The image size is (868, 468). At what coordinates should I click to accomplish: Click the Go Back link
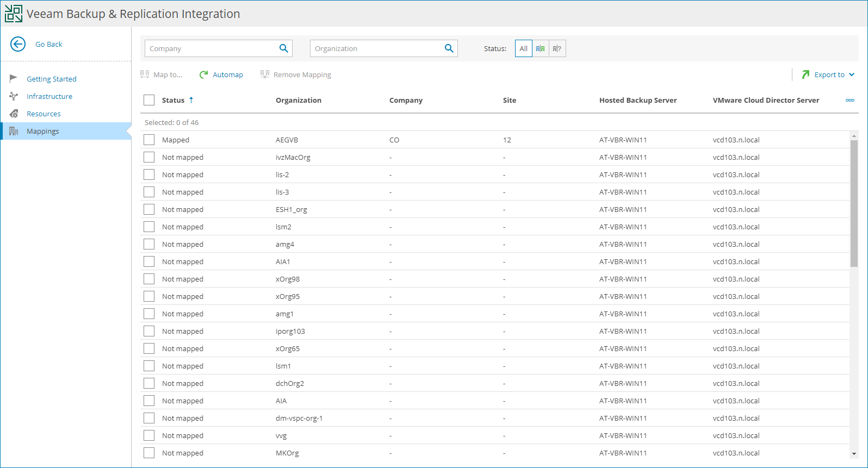coord(49,44)
